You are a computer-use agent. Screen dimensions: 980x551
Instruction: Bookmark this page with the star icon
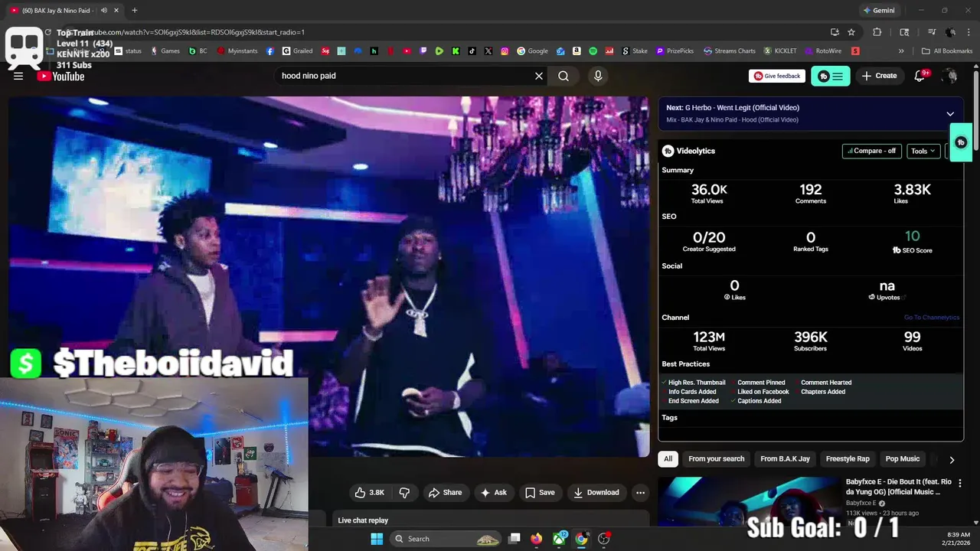851,32
